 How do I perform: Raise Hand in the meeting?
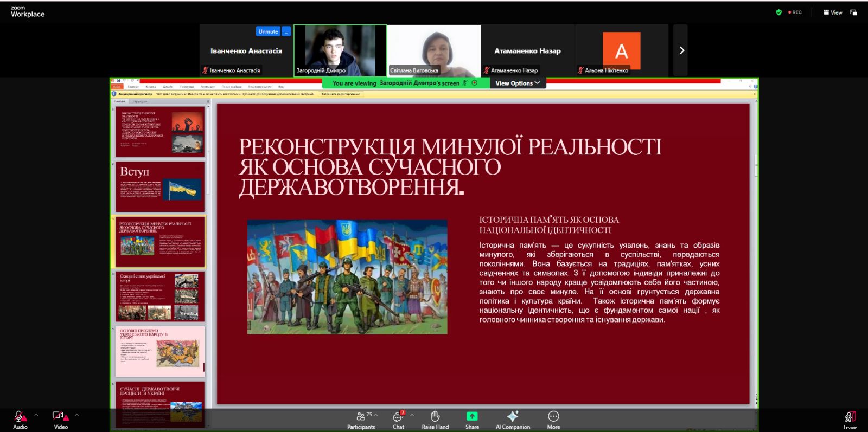tap(435, 420)
